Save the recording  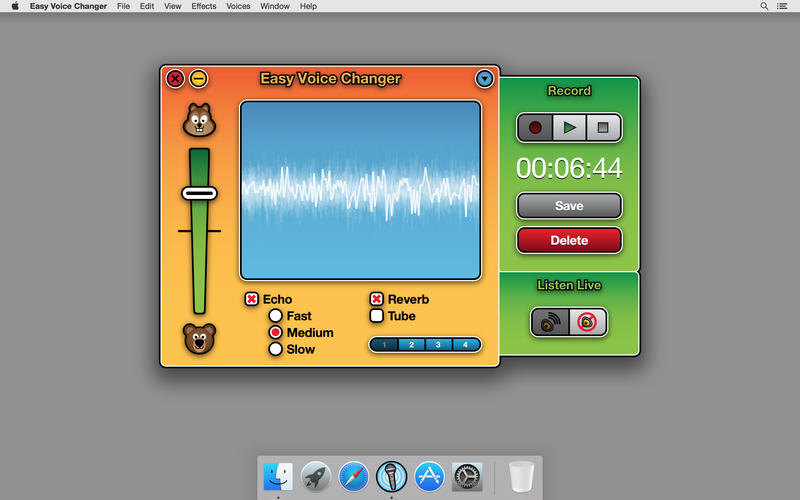pos(569,206)
